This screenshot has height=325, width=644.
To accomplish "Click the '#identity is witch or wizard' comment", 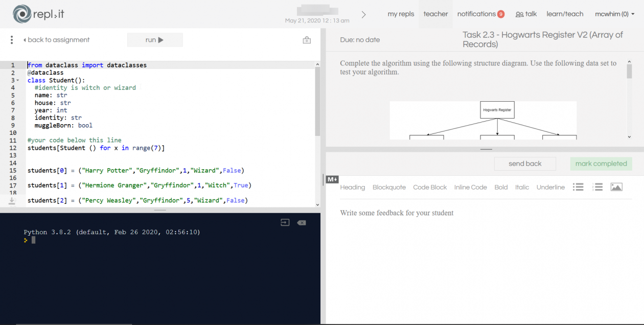I will (x=85, y=88).
